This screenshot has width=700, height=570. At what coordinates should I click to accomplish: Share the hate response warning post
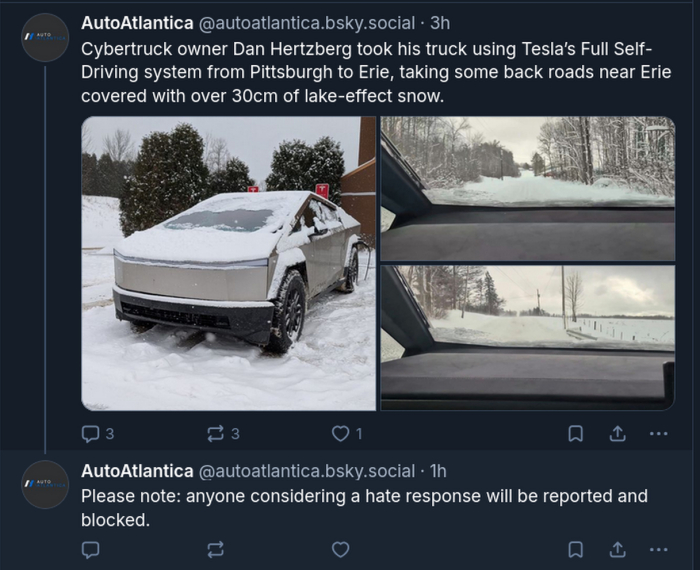[618, 549]
